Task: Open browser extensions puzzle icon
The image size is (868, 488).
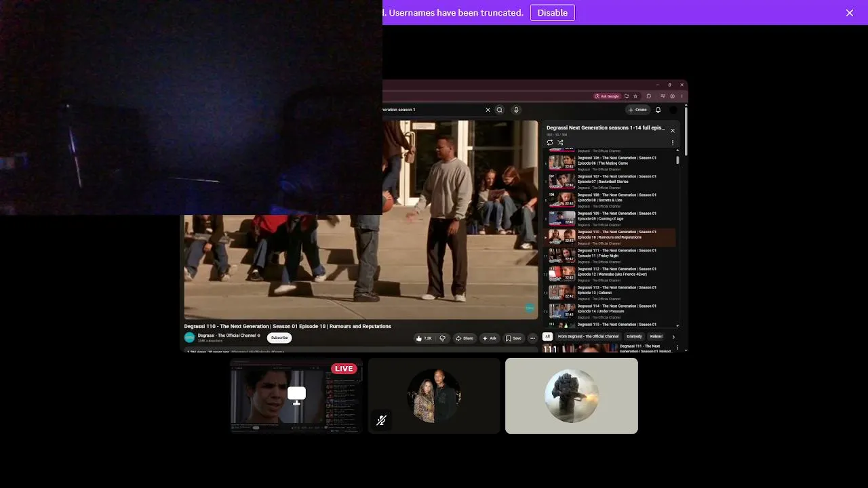Action: click(x=649, y=96)
